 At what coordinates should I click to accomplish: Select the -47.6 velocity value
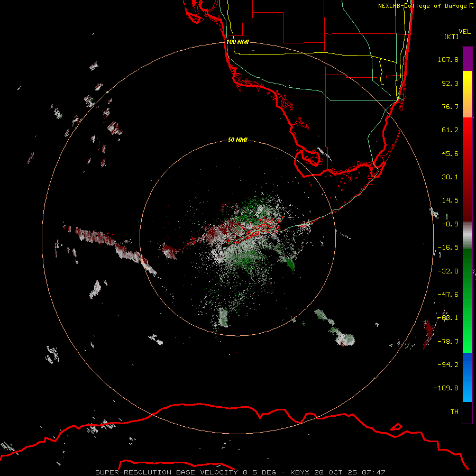448,295
